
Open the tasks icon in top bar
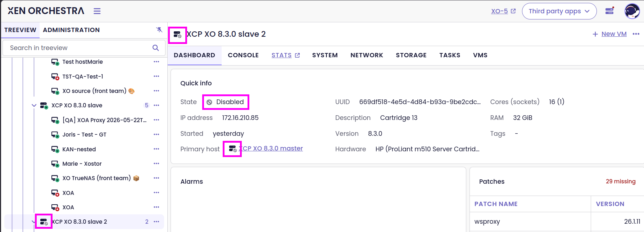(x=609, y=11)
